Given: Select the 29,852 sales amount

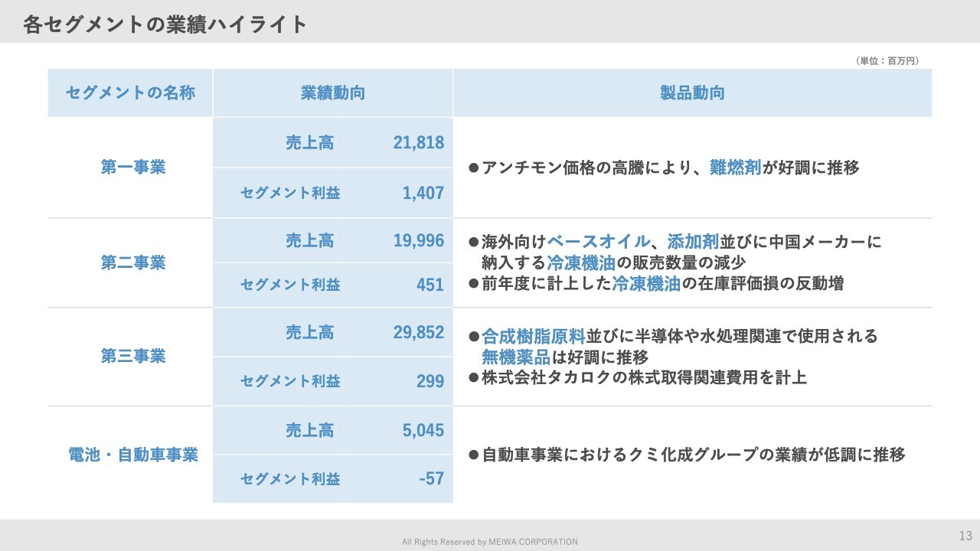Looking at the screenshot, I should click(x=418, y=332).
